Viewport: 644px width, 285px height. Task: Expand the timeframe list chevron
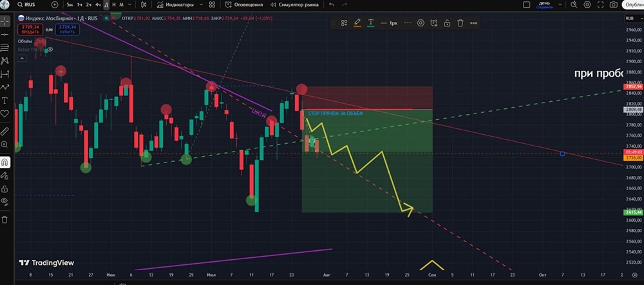coord(130,5)
